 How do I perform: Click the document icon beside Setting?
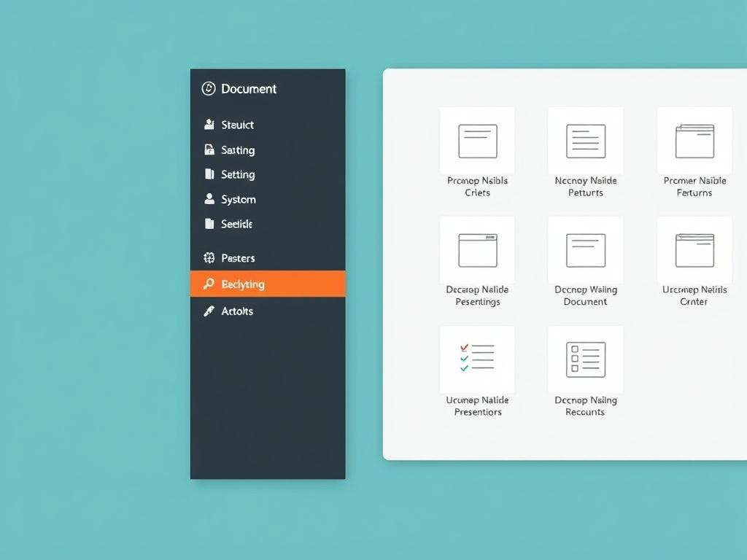point(208,174)
